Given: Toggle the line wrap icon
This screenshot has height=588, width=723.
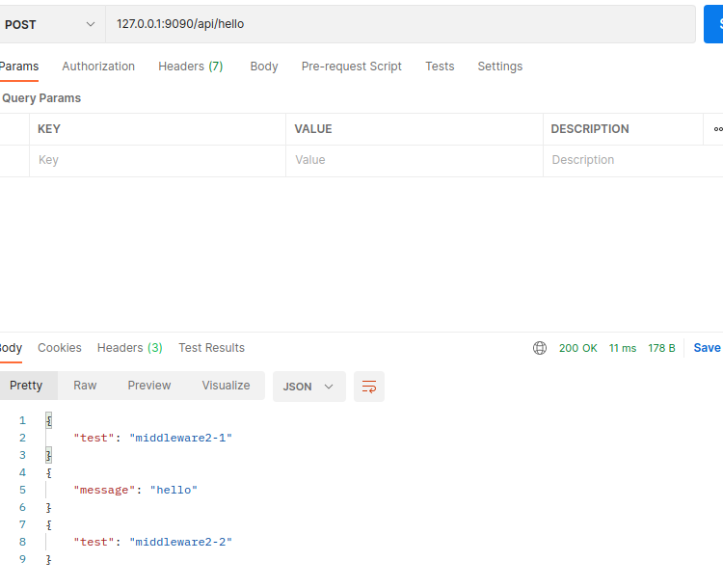Looking at the screenshot, I should click(369, 387).
